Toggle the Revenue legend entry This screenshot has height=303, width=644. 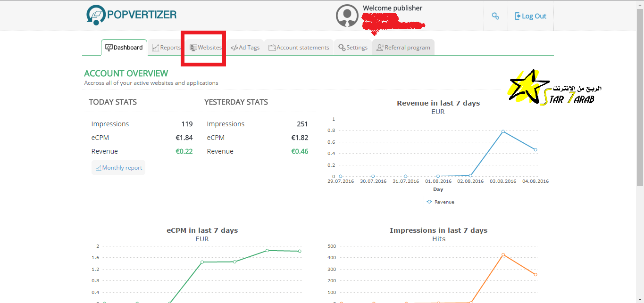coord(440,202)
